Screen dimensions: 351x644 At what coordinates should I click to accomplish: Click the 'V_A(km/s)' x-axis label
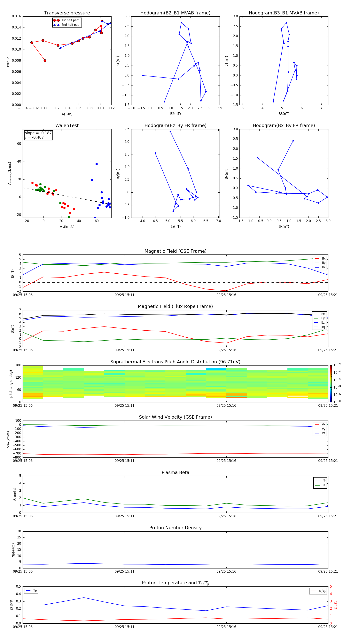[67, 227]
